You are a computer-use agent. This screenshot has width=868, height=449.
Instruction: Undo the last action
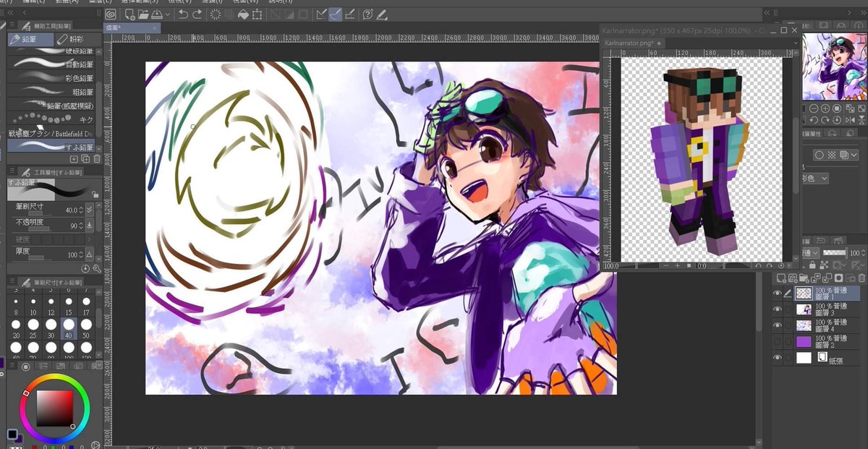point(183,14)
